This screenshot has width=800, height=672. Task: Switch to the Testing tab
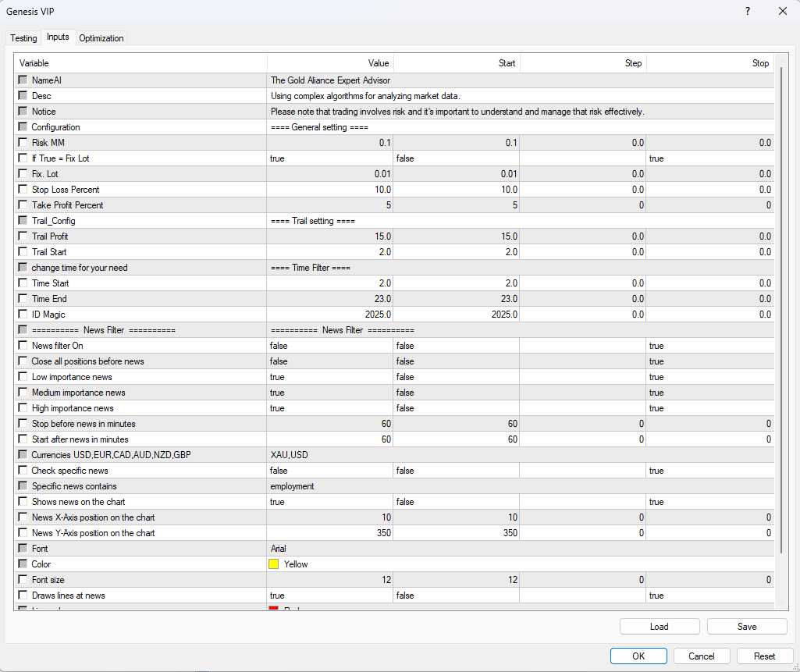[x=23, y=37]
